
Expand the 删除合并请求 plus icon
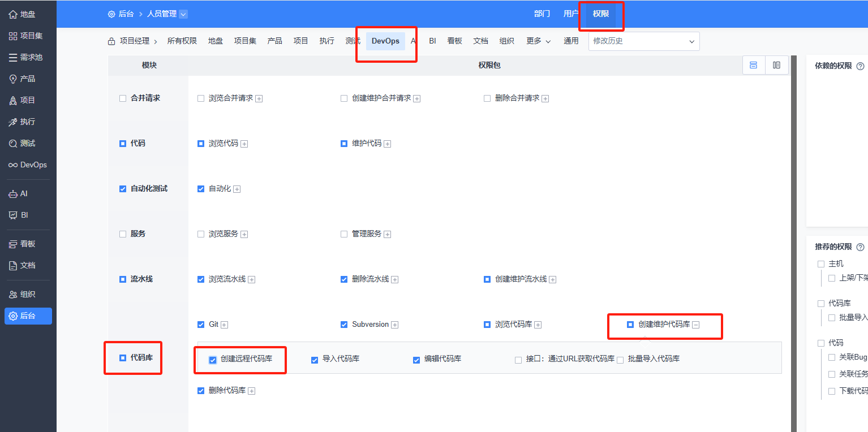[545, 98]
